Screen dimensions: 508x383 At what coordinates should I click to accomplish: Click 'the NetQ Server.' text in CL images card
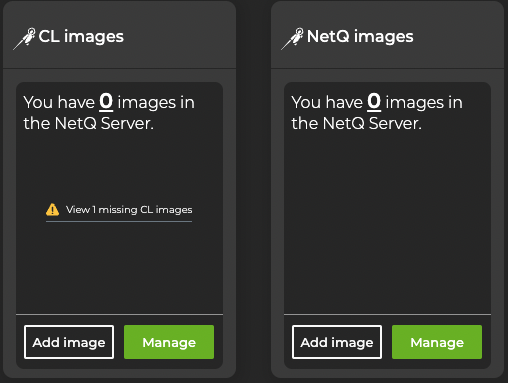tap(89, 123)
